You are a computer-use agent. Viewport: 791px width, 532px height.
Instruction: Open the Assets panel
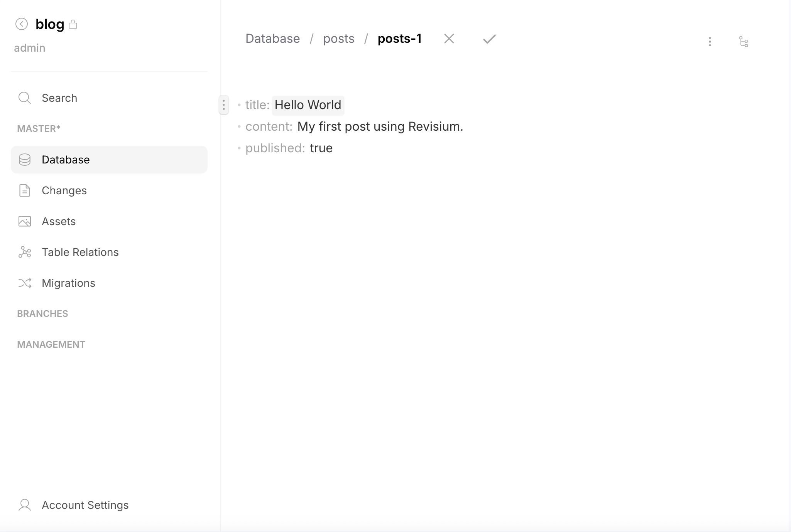point(59,221)
